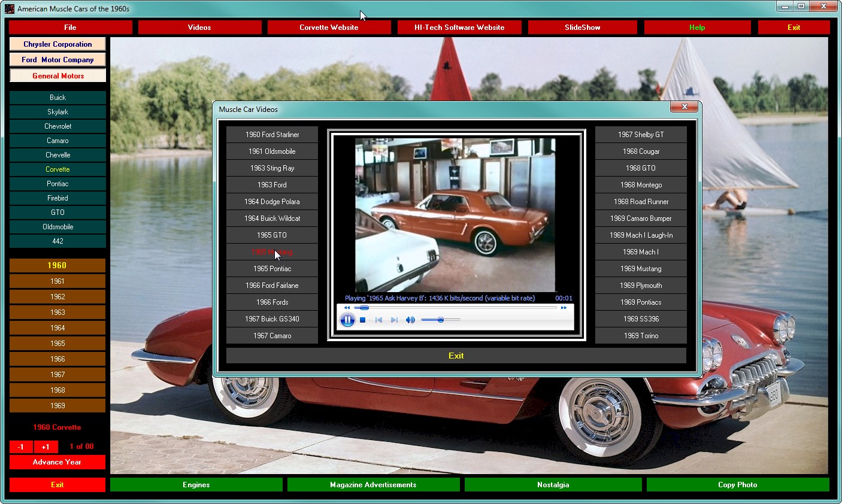Screen dimensions: 842x504
Task: Play the 1969 Torino video
Action: point(641,336)
